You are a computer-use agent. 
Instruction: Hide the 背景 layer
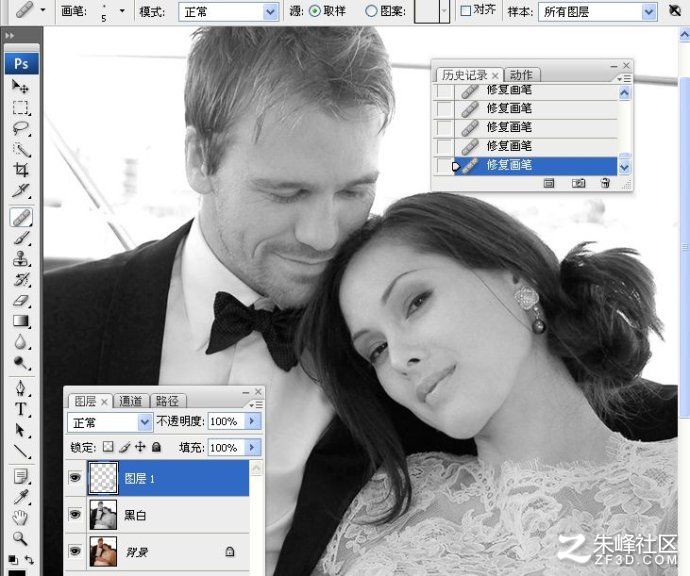(75, 551)
